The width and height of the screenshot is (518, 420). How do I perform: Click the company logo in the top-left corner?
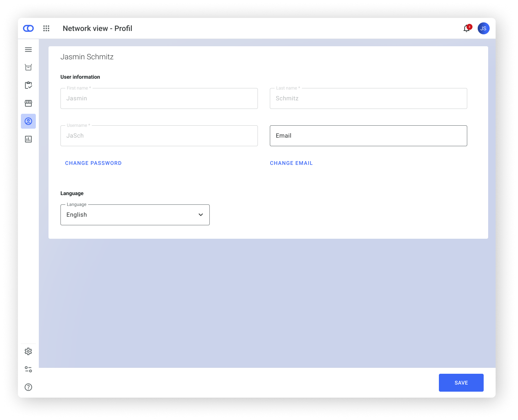[x=28, y=28]
